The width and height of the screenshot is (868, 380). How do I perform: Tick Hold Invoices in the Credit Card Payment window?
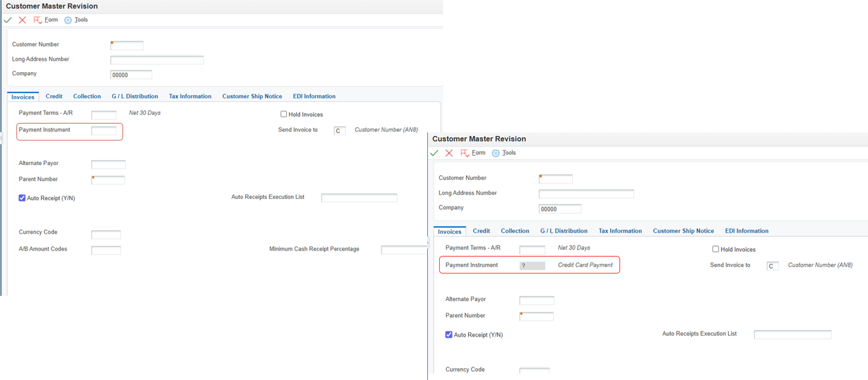tap(715, 249)
